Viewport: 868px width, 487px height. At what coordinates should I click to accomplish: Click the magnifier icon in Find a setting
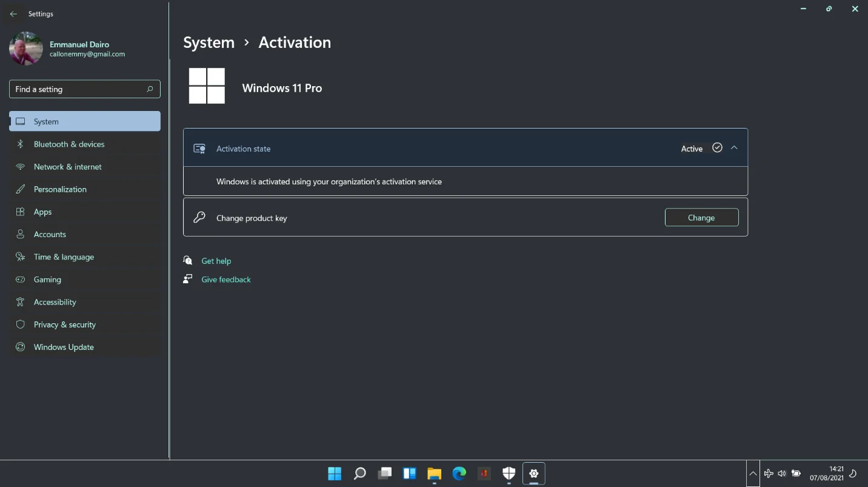coord(150,89)
